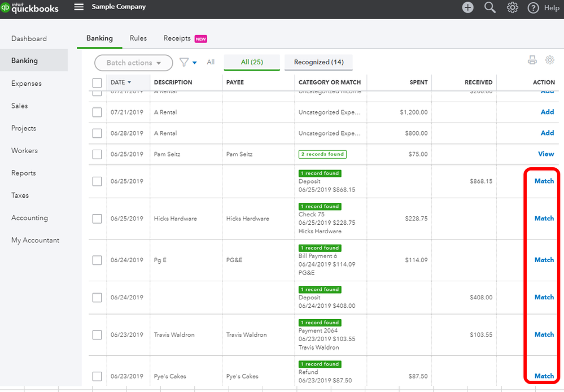The image size is (564, 392).
Task: Open the hamburger navigation menu
Action: [x=79, y=7]
